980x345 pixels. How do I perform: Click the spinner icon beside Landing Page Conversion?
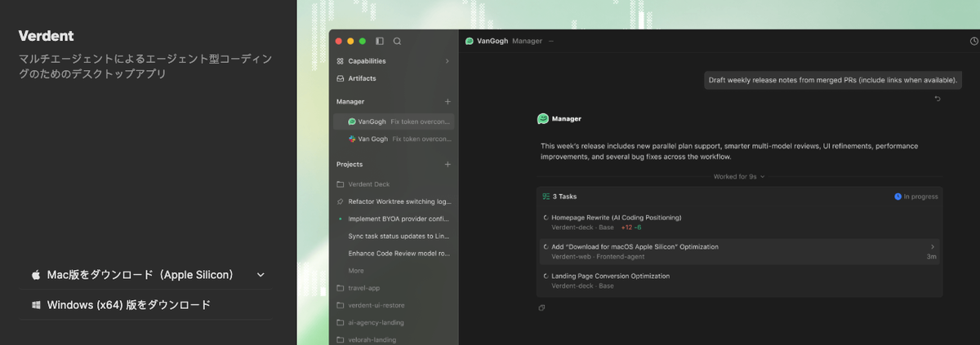[546, 276]
